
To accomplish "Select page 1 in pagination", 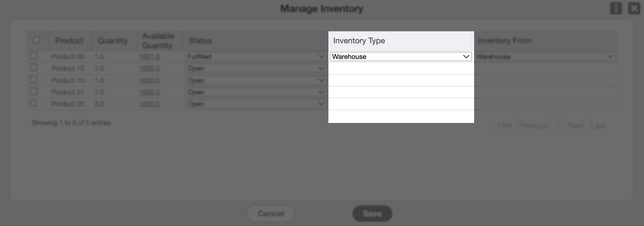I will pos(558,126).
